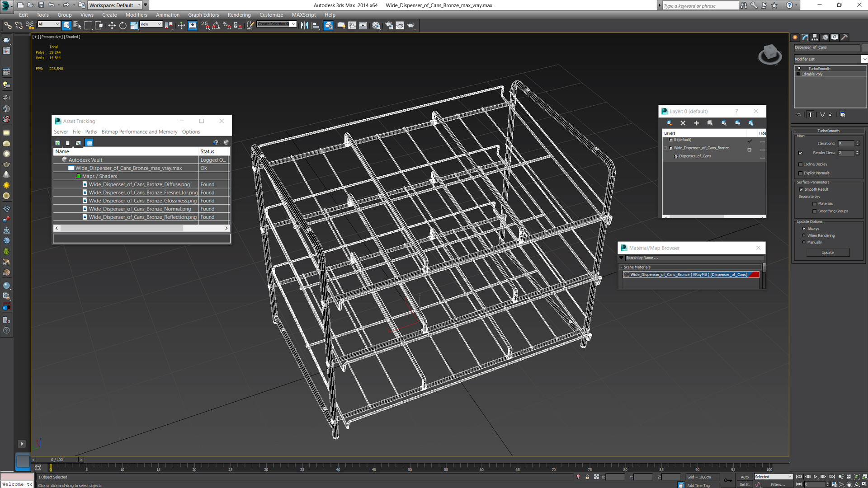Screen dimensions: 868x488
Task: Click the Update button in TurboSmooth
Action: point(827,253)
